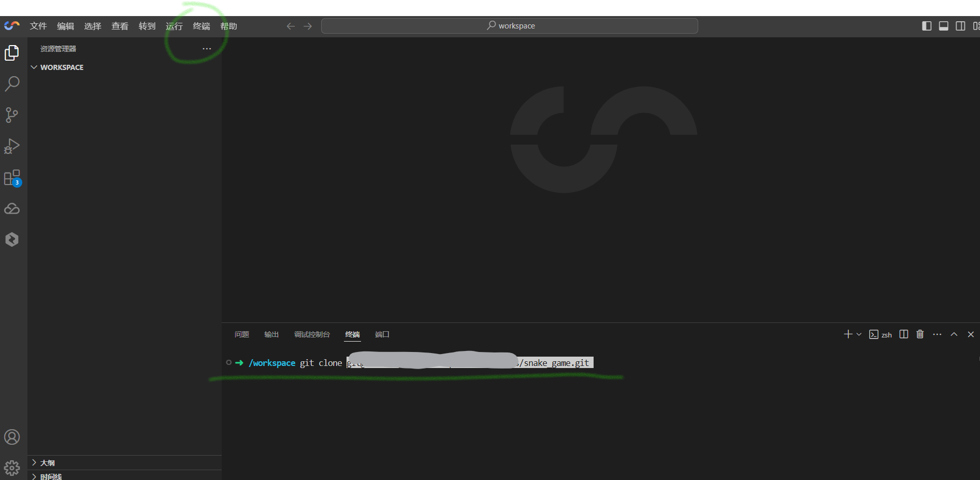This screenshot has width=980, height=480.
Task: Open the Search view in activity bar
Action: tap(12, 84)
